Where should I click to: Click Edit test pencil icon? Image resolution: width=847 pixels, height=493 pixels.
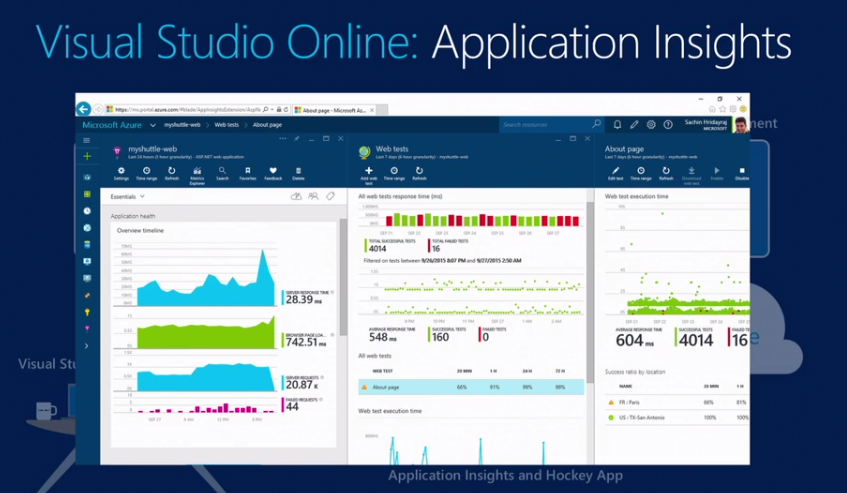coord(616,172)
